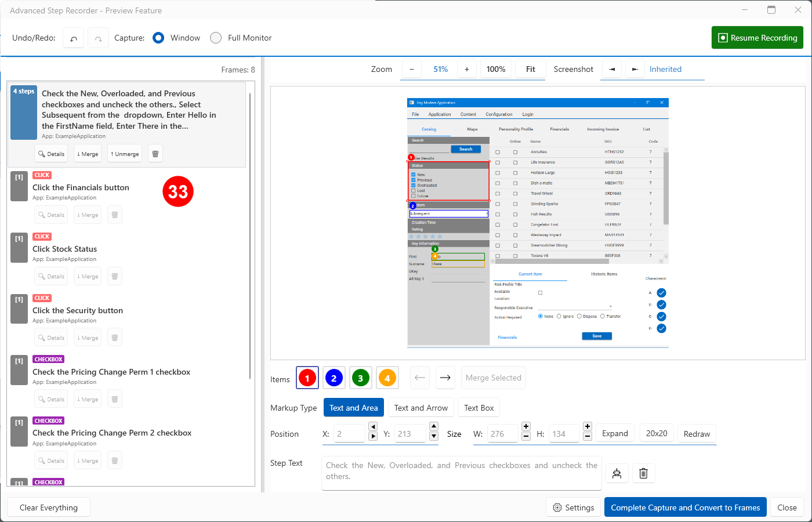Align screenshot left using arrow icon
The height and width of the screenshot is (522, 812).
click(x=611, y=69)
